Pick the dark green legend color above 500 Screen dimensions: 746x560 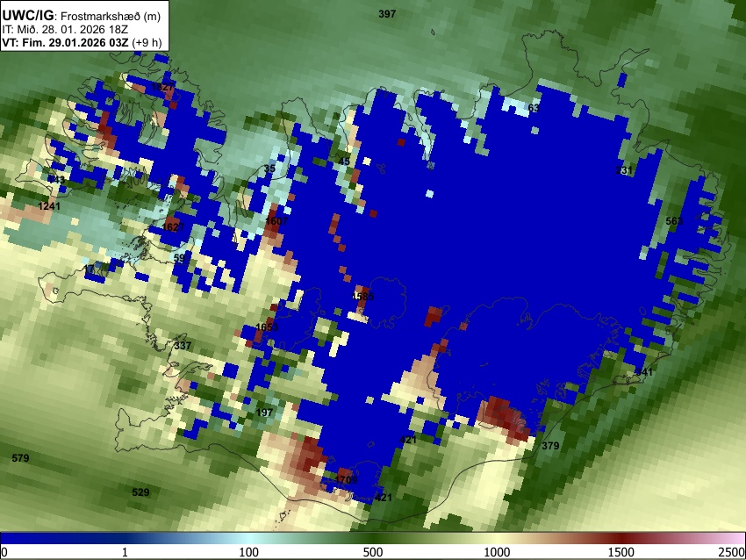[373, 539]
